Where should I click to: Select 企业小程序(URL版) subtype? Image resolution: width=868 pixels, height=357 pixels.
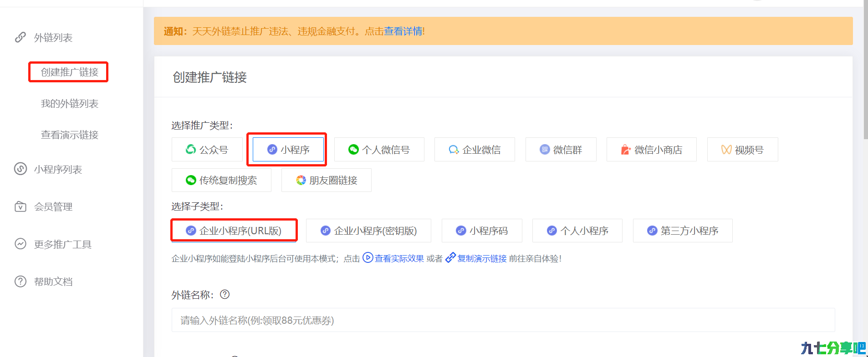tap(234, 231)
